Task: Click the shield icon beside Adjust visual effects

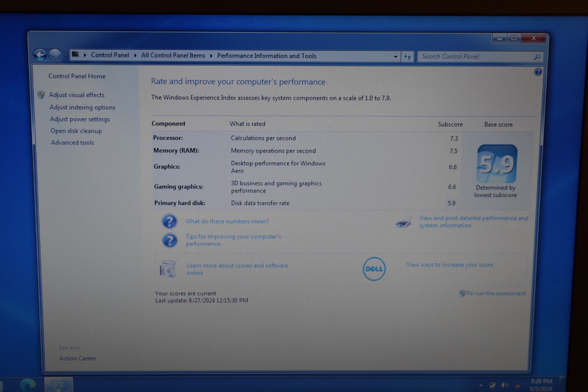Action: tap(41, 95)
